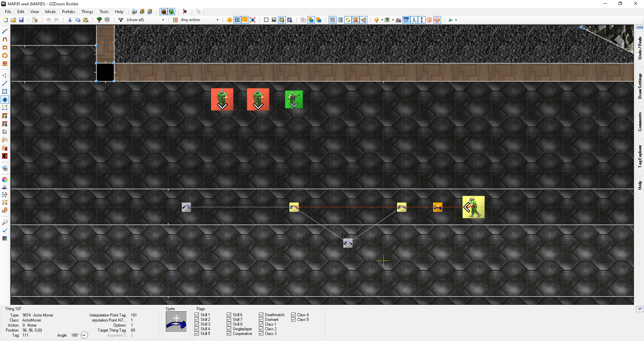Click the Fog toolbar icon

click(x=398, y=20)
